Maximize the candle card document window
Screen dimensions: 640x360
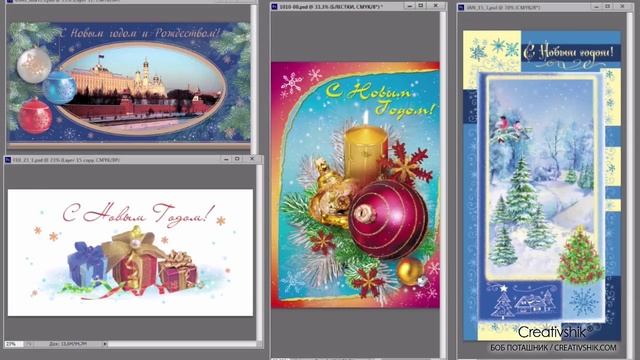pos(421,6)
